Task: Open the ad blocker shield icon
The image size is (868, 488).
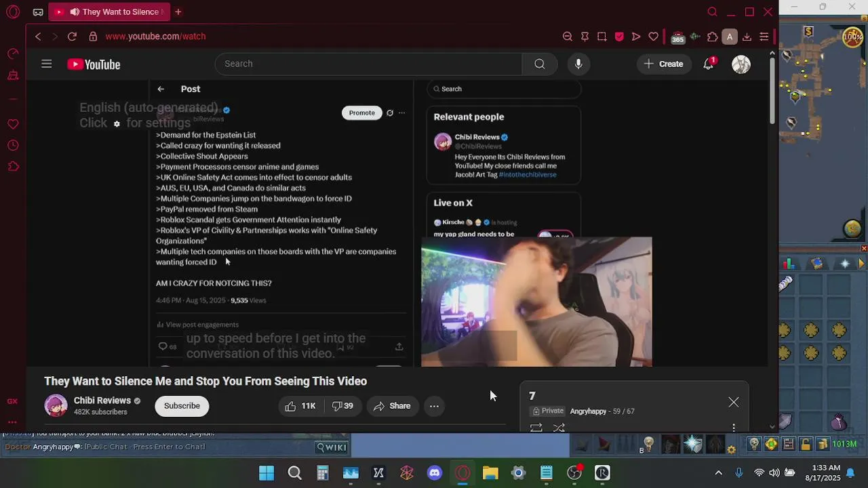Action: [x=619, y=37]
